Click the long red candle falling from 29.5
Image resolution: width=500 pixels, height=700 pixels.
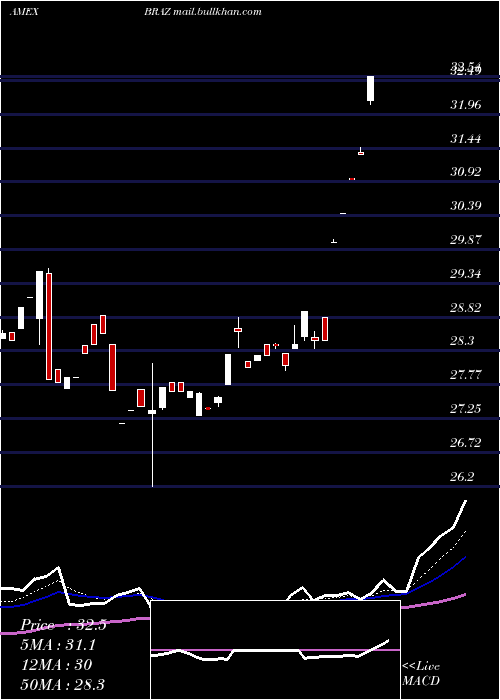[49, 325]
